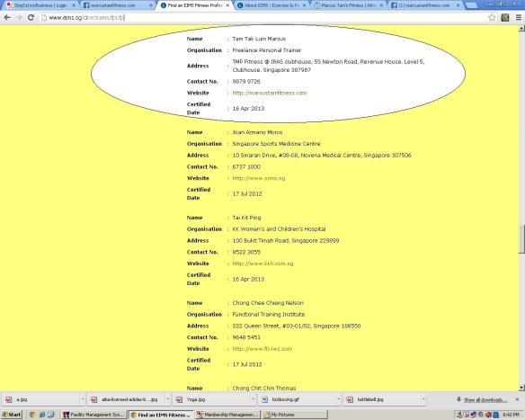The width and height of the screenshot is (525, 420).
Task: Click the name Tai Kit Ping
Action: coord(246,218)
